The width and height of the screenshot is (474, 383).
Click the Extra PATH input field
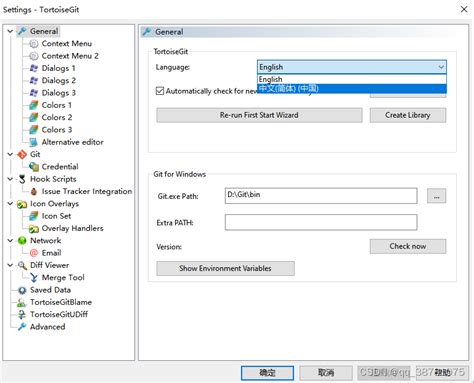tap(321, 222)
